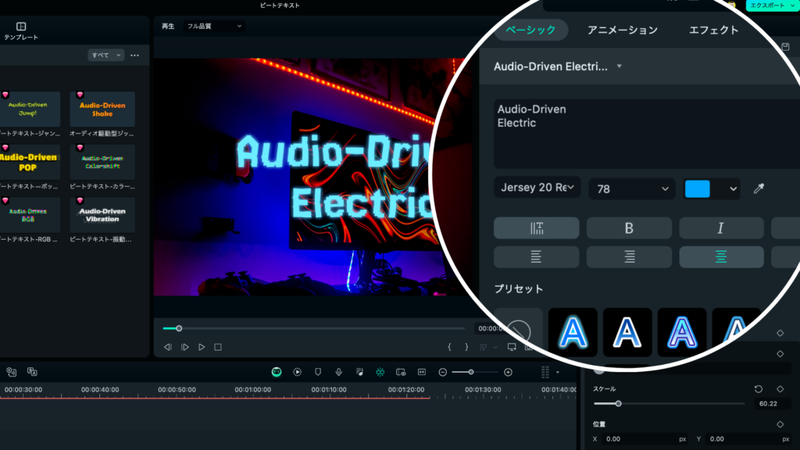This screenshot has width=800, height=450.
Task: Switch to the ベーシック tab
Action: [x=531, y=30]
